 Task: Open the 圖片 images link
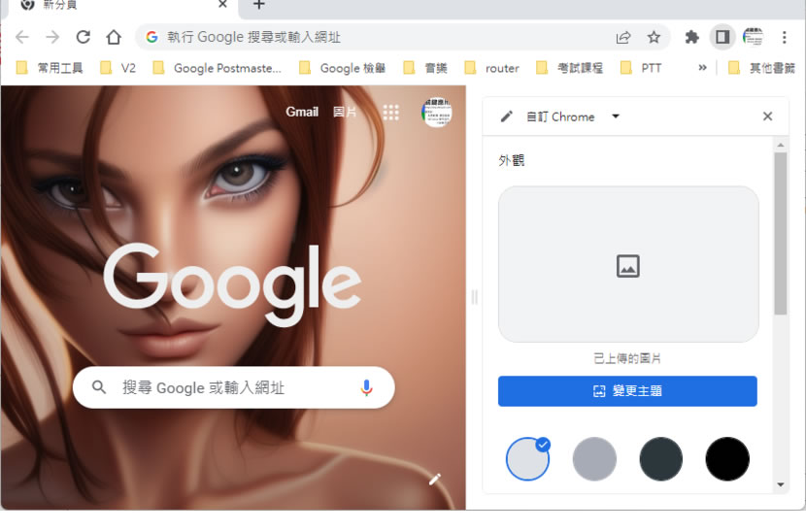click(345, 112)
